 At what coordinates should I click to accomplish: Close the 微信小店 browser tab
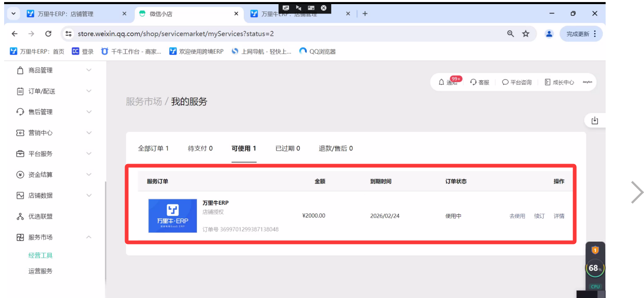pos(236,14)
